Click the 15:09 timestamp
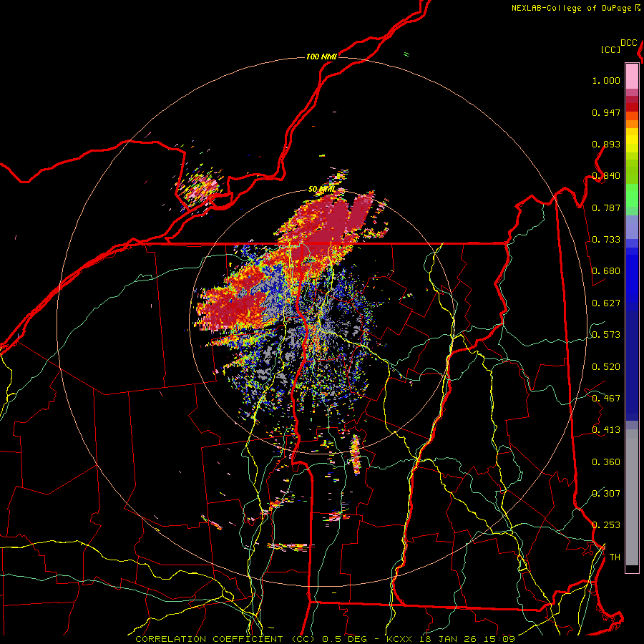Image resolution: width=644 pixels, height=644 pixels. pos(501,639)
